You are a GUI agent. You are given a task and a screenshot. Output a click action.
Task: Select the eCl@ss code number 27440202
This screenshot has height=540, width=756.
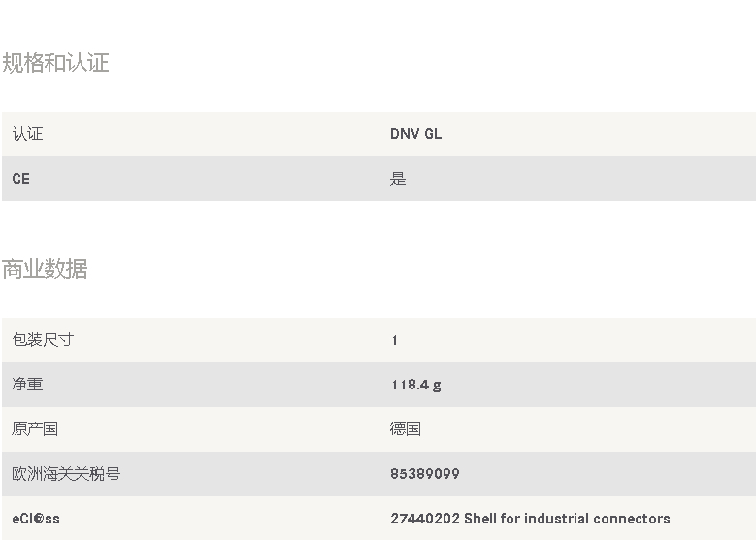pos(425,519)
